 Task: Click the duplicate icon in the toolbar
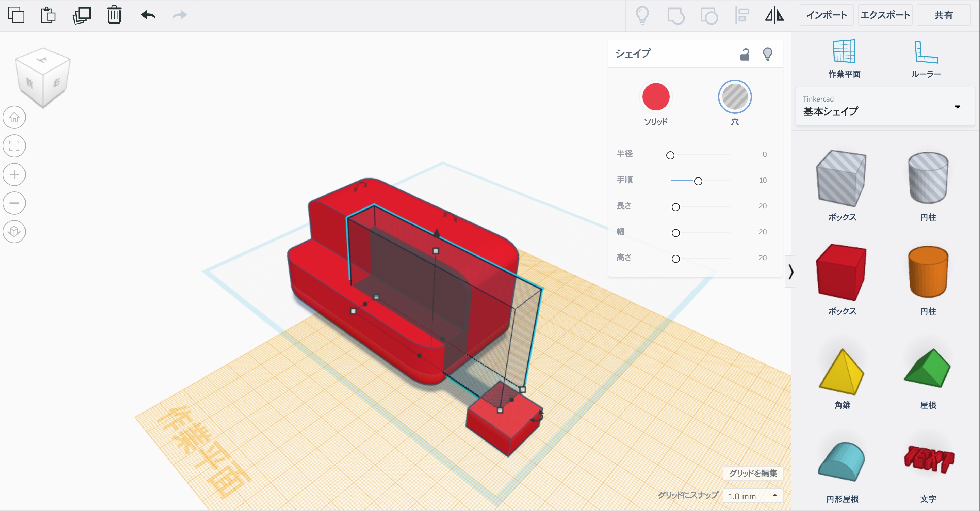81,15
